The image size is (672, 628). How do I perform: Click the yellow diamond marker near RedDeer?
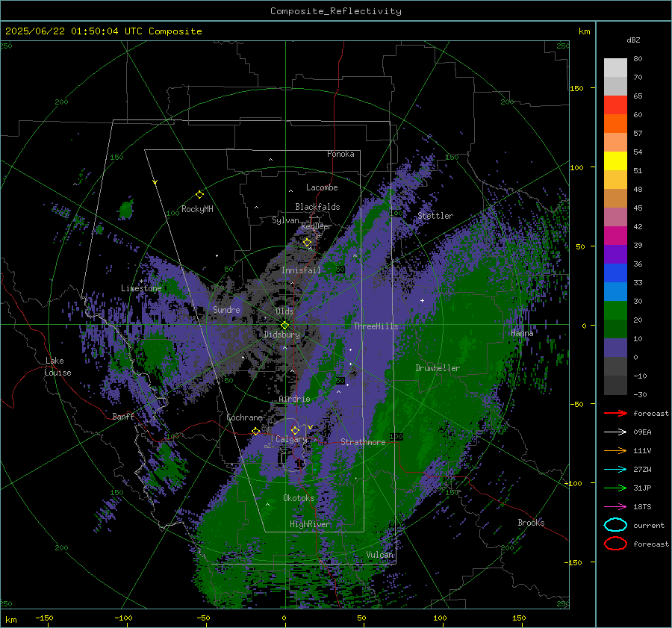coord(307,243)
